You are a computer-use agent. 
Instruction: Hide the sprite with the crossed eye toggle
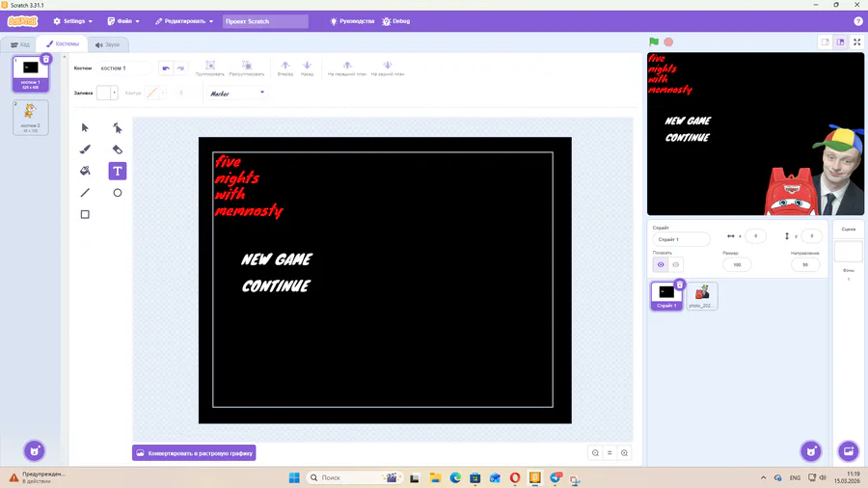point(675,264)
